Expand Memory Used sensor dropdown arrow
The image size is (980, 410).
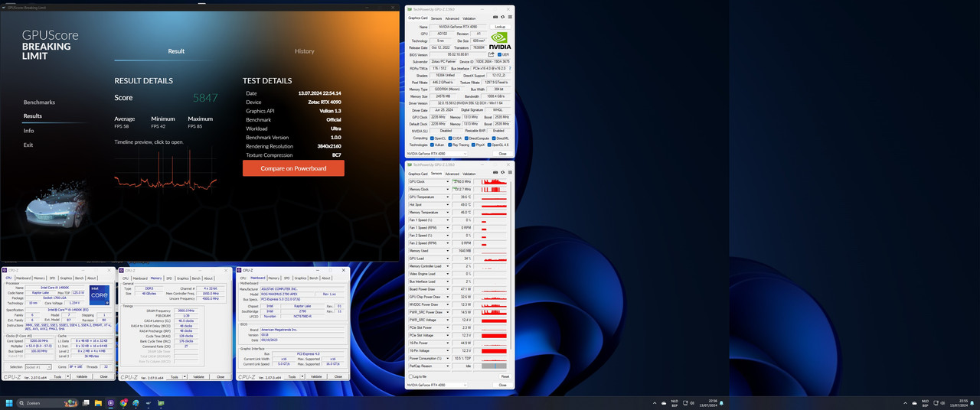(448, 250)
